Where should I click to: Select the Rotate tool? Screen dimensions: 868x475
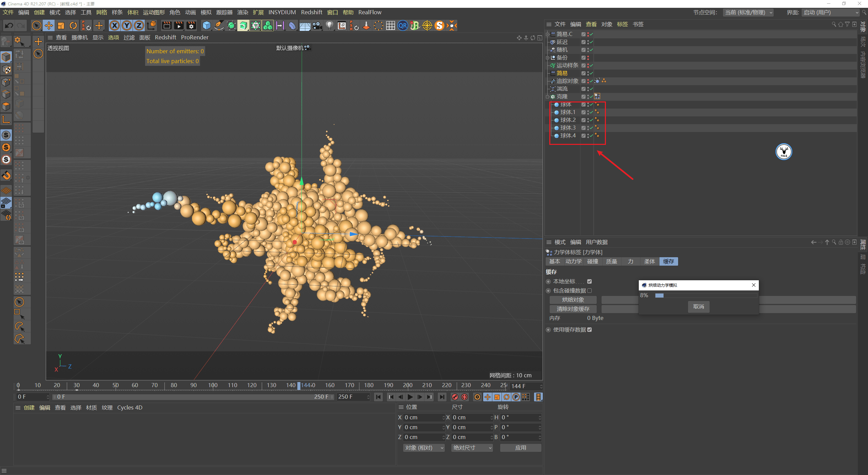point(73,25)
